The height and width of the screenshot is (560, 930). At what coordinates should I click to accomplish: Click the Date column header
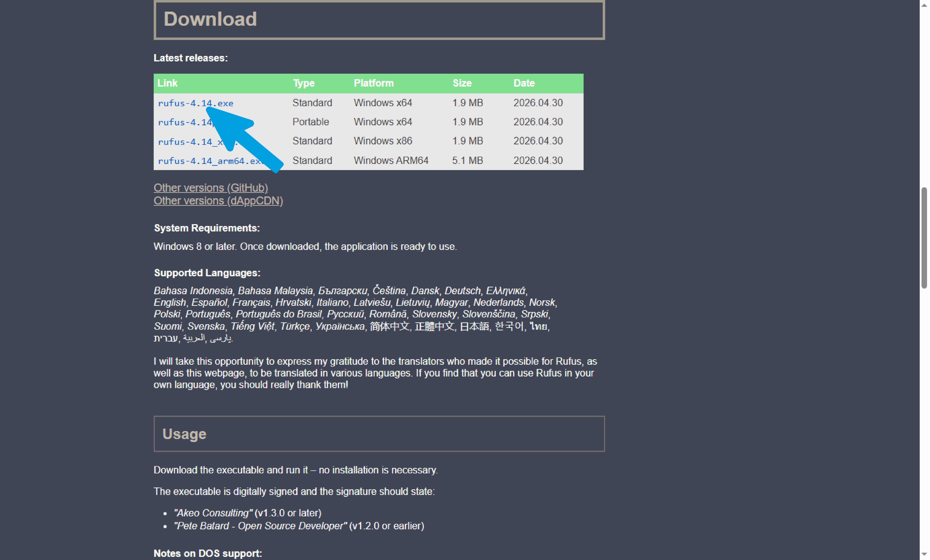point(524,83)
